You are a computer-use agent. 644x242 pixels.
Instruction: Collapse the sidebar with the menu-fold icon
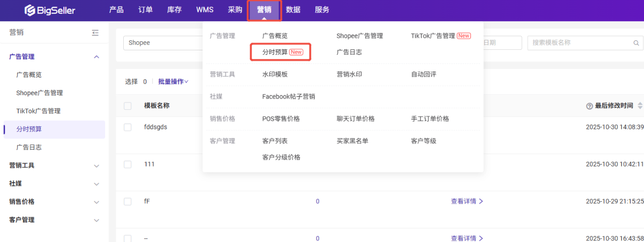point(96,33)
